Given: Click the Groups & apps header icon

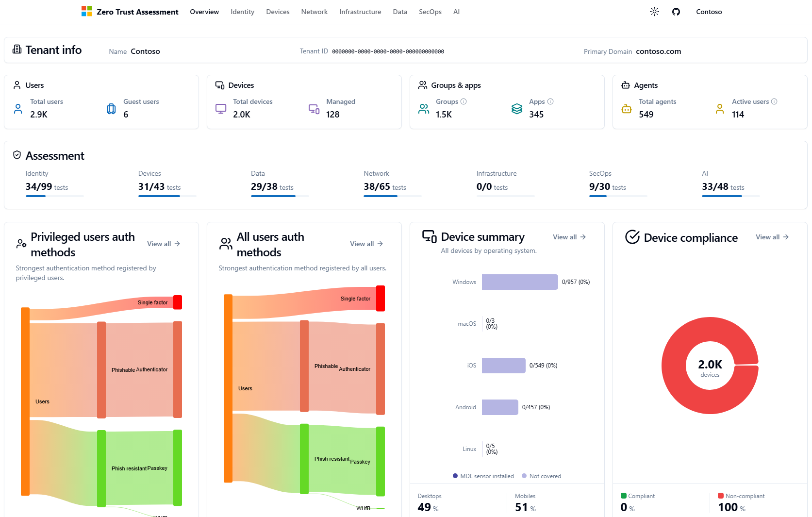Looking at the screenshot, I should (423, 85).
